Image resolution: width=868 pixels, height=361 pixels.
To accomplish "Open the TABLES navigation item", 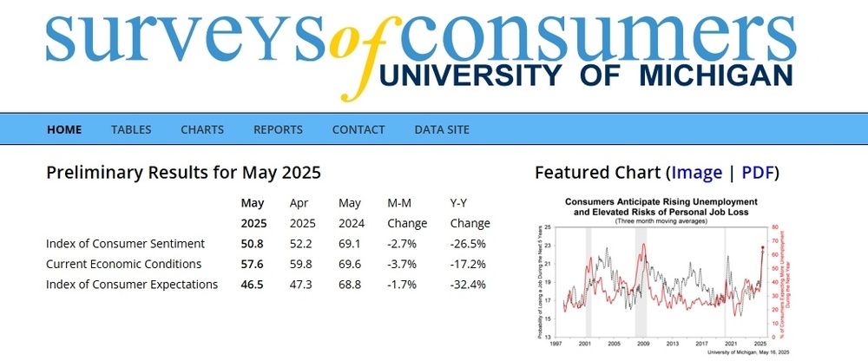I will [131, 129].
